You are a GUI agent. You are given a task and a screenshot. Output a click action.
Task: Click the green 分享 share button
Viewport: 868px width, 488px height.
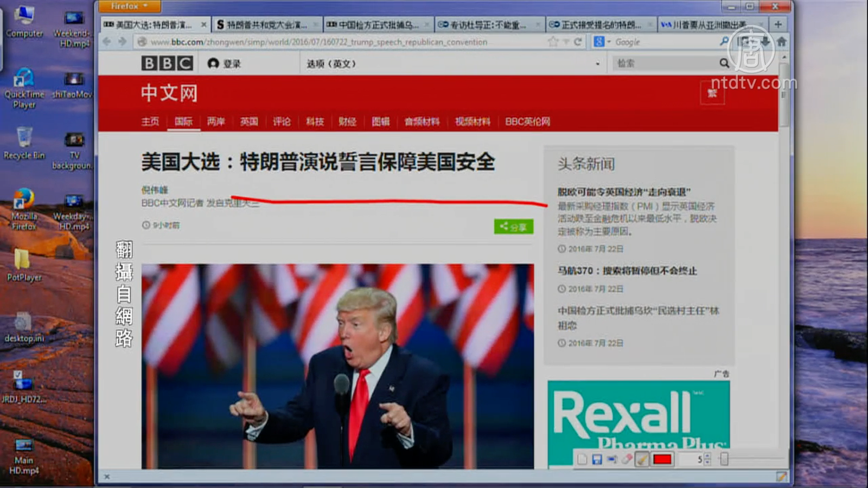(513, 227)
